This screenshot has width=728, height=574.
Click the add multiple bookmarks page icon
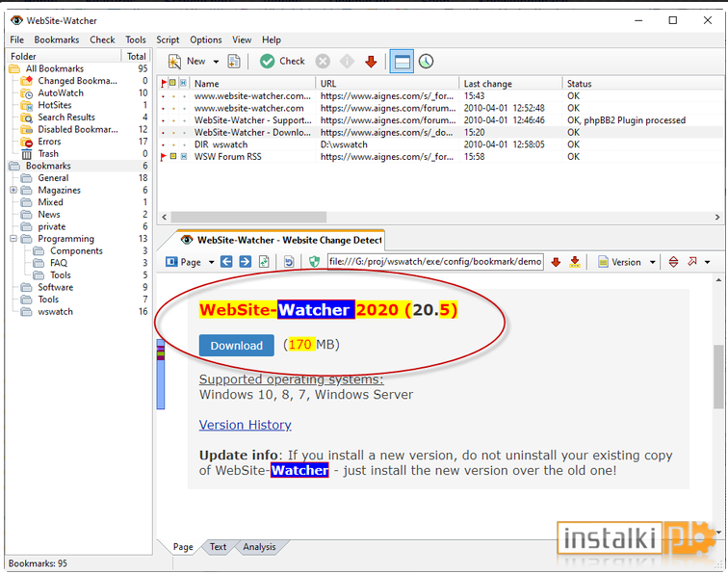234,62
